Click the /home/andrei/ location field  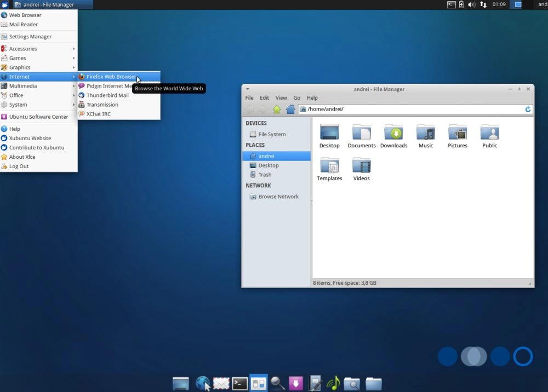point(415,109)
